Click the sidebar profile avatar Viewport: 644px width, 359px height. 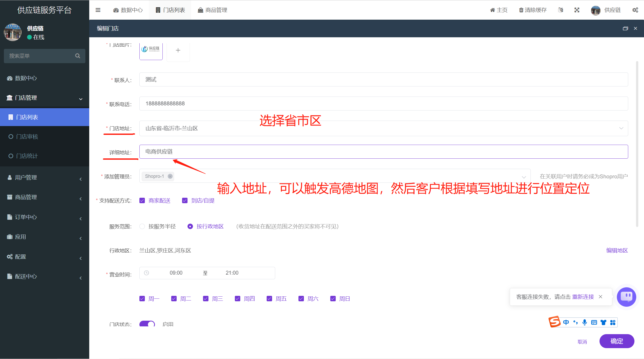click(x=12, y=32)
